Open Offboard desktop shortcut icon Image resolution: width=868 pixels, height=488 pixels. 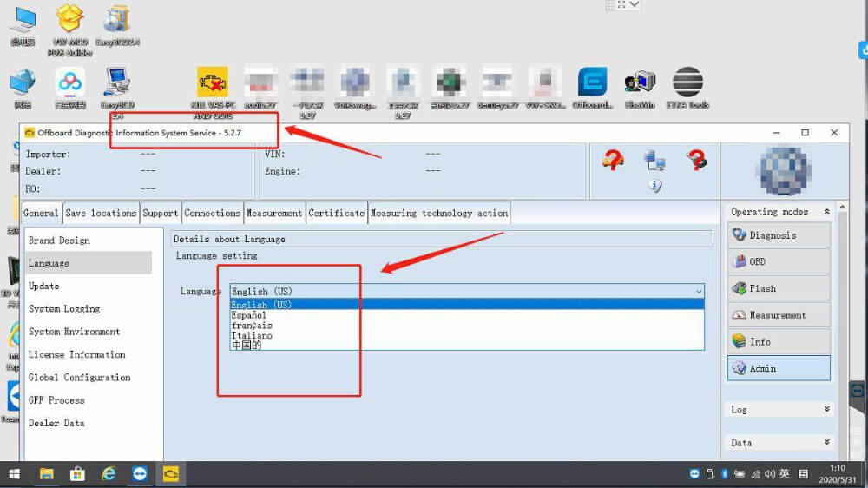tap(592, 88)
